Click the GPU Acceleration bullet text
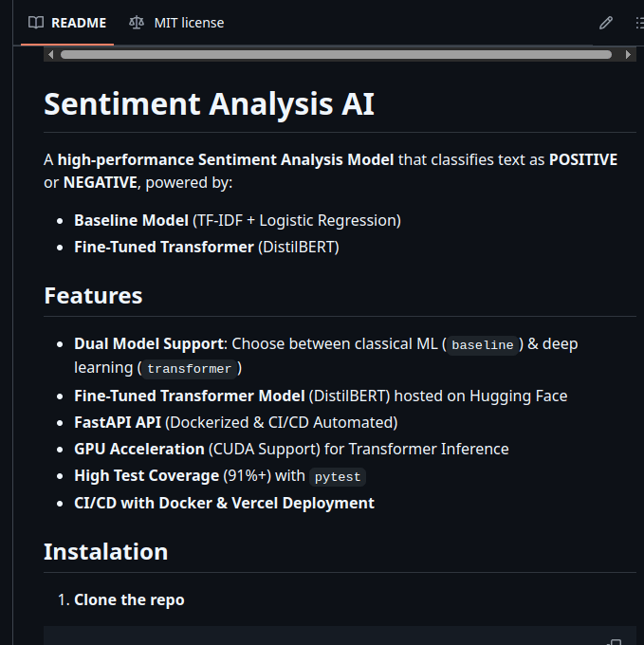This screenshot has width=644, height=645. click(x=138, y=449)
